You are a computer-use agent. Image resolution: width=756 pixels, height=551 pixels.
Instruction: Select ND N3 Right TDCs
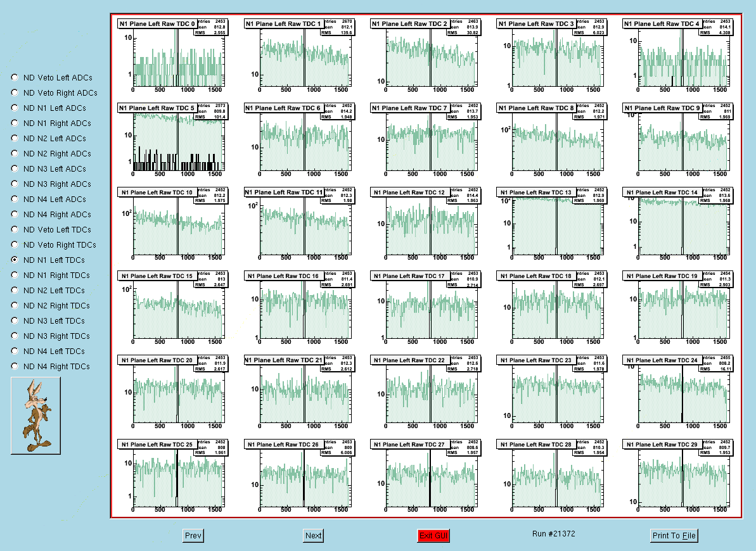(x=15, y=336)
